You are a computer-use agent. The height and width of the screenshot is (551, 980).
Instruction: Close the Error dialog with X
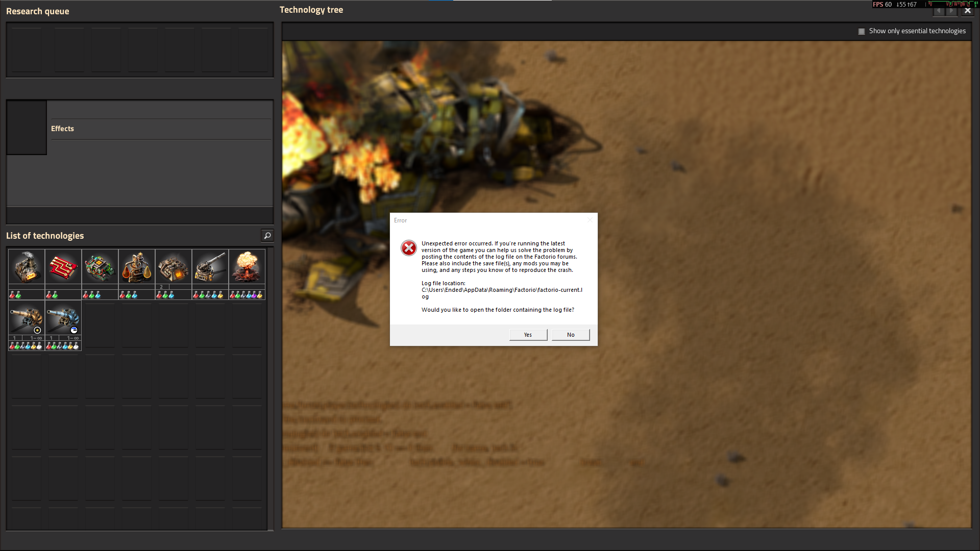pos(590,220)
